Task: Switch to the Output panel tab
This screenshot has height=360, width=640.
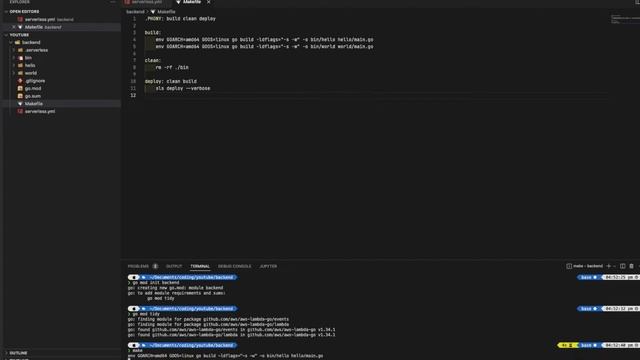Action: tap(174, 266)
